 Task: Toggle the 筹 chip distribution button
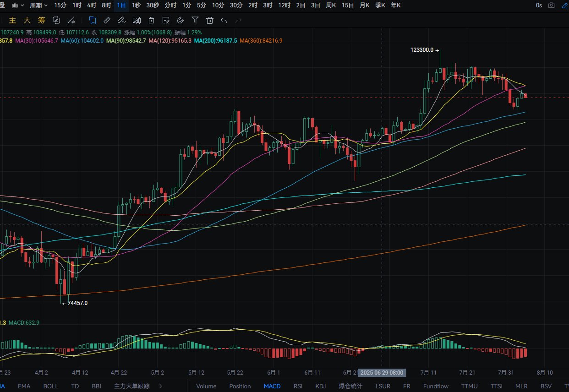(x=42, y=20)
